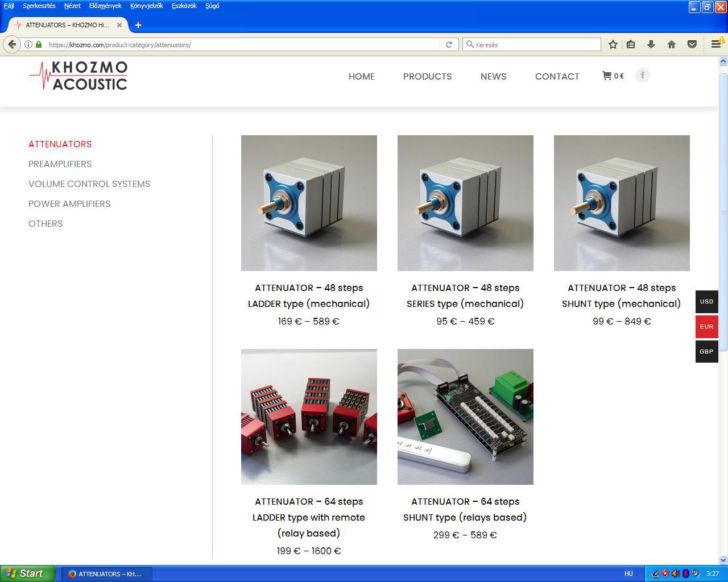The width and height of the screenshot is (728, 582).
Task: Open the Könyvjelzők menu
Action: tap(147, 6)
